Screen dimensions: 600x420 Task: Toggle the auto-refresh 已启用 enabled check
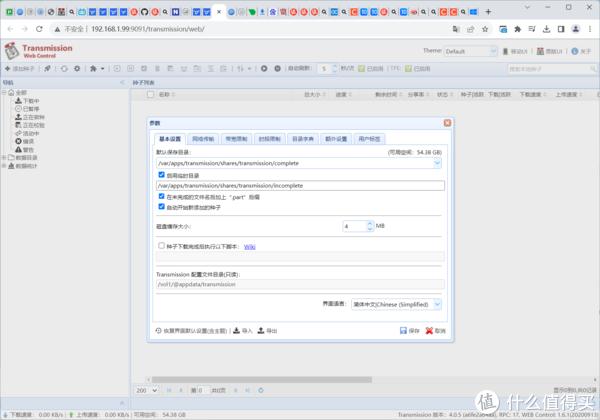362,68
